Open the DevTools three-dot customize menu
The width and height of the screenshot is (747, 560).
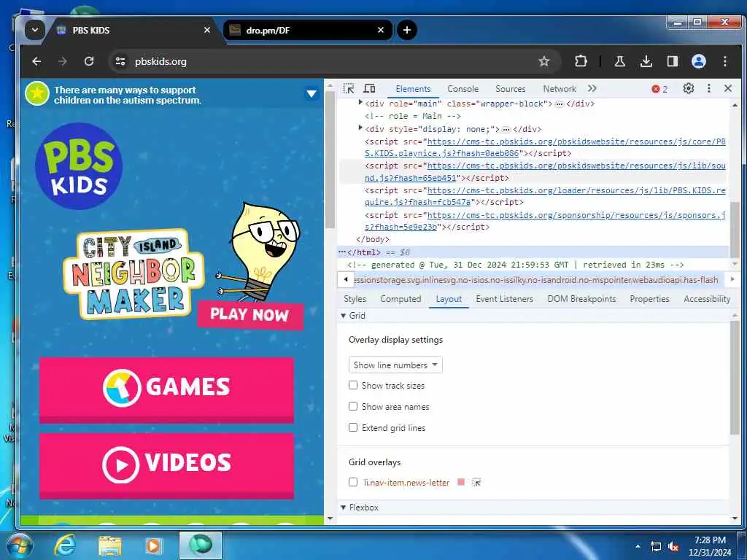tap(709, 88)
